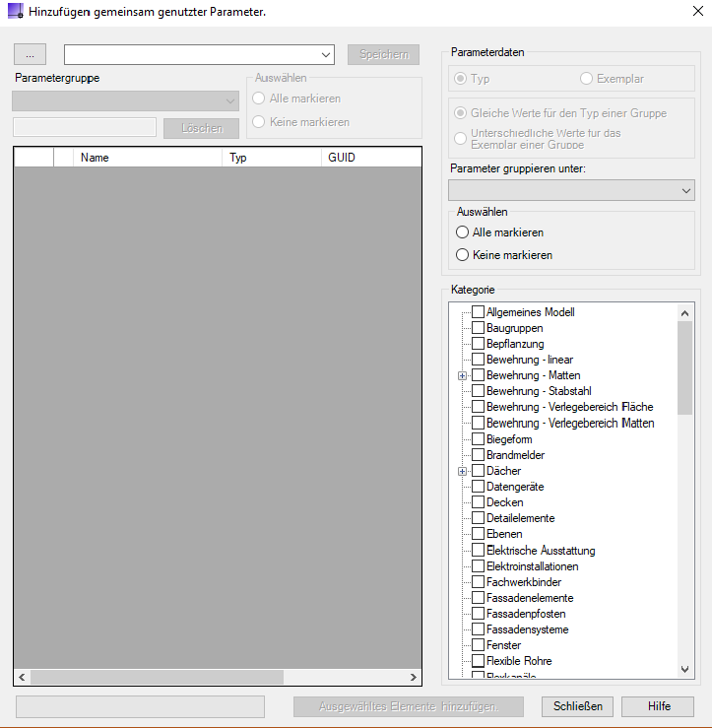Select the Exemplar radio button
The width and height of the screenshot is (712, 728).
(x=586, y=79)
